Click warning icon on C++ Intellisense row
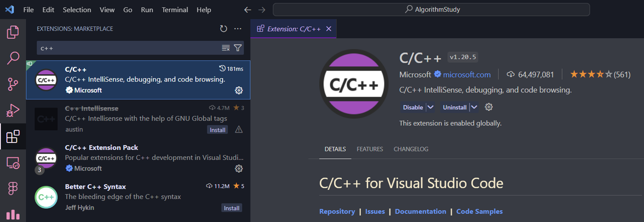 239,130
